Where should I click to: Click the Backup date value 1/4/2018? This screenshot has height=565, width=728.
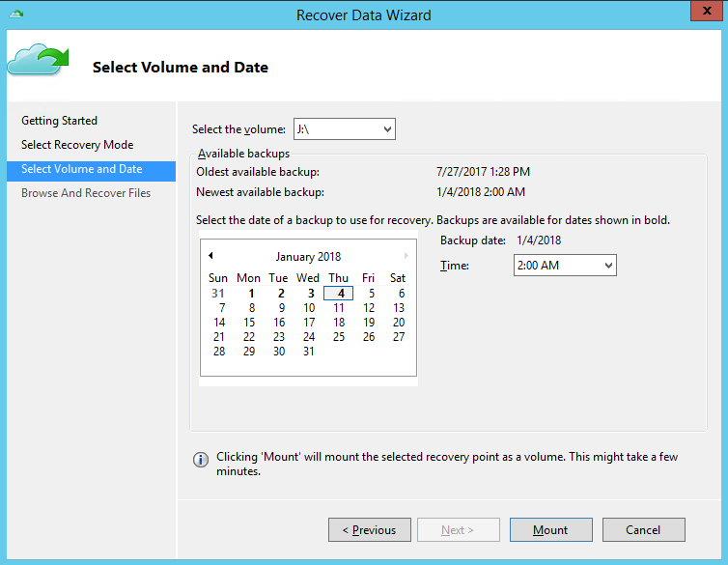point(539,240)
